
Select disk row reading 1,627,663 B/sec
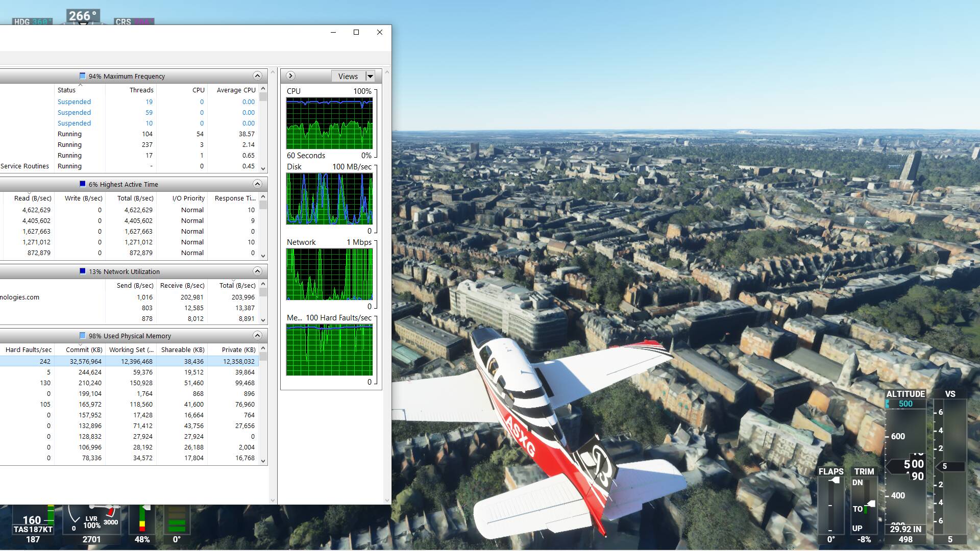point(129,231)
